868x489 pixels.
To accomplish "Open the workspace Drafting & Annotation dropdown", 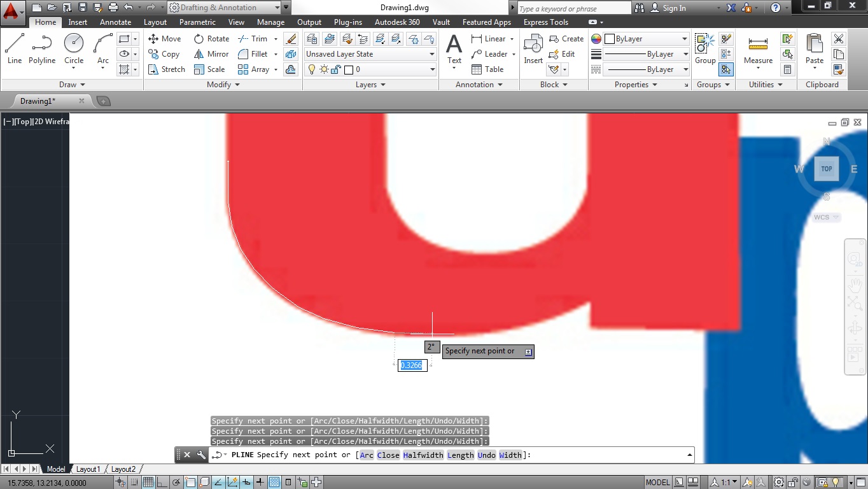I will click(225, 8).
